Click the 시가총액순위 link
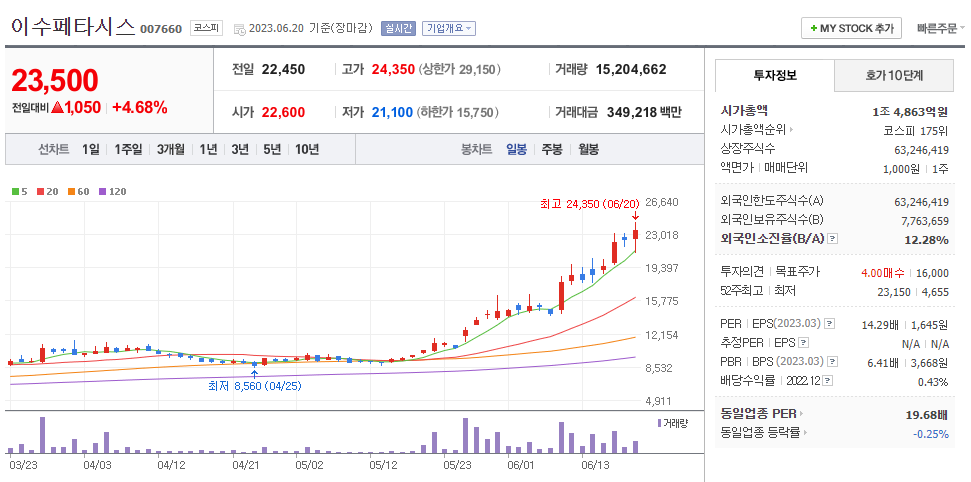 tap(753, 130)
